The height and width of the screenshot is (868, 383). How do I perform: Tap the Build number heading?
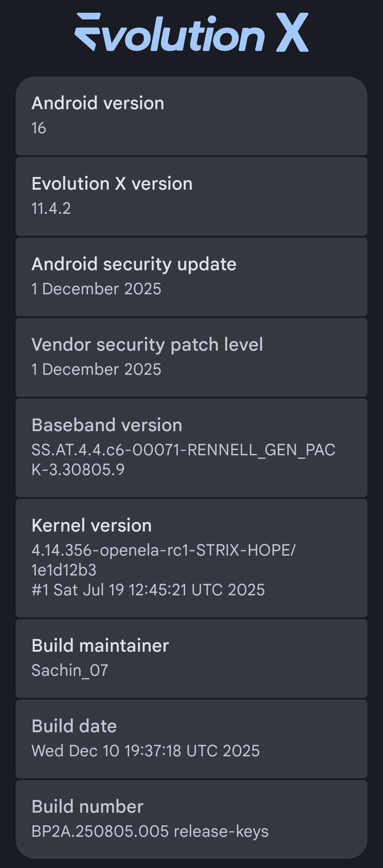[x=88, y=807]
